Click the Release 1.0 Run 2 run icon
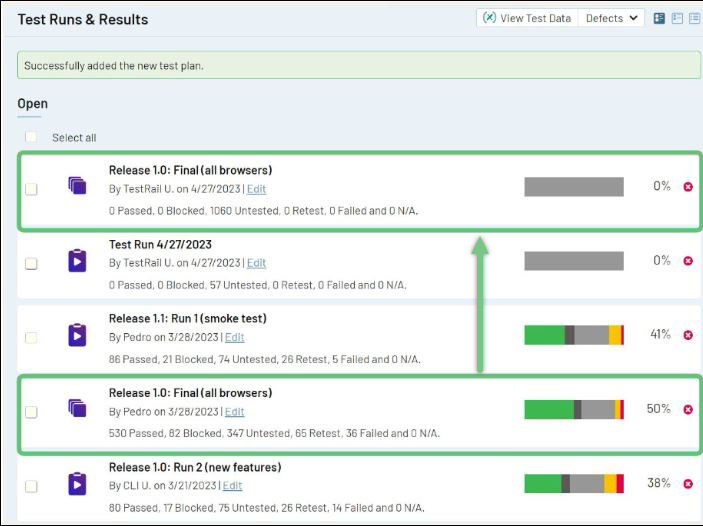 78,484
